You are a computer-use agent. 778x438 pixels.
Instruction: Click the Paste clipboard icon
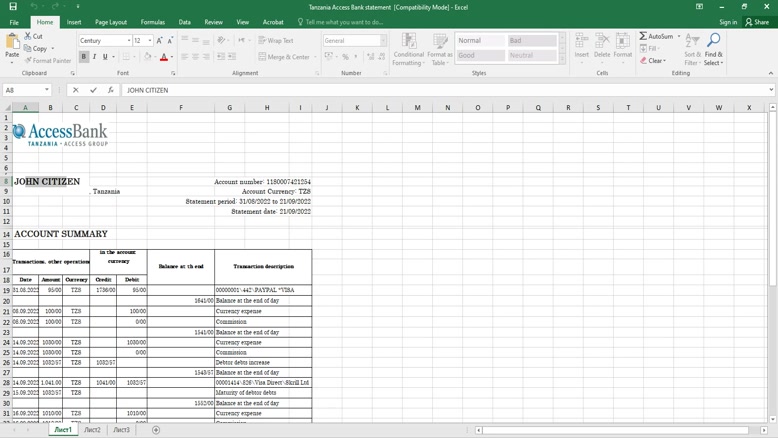13,43
